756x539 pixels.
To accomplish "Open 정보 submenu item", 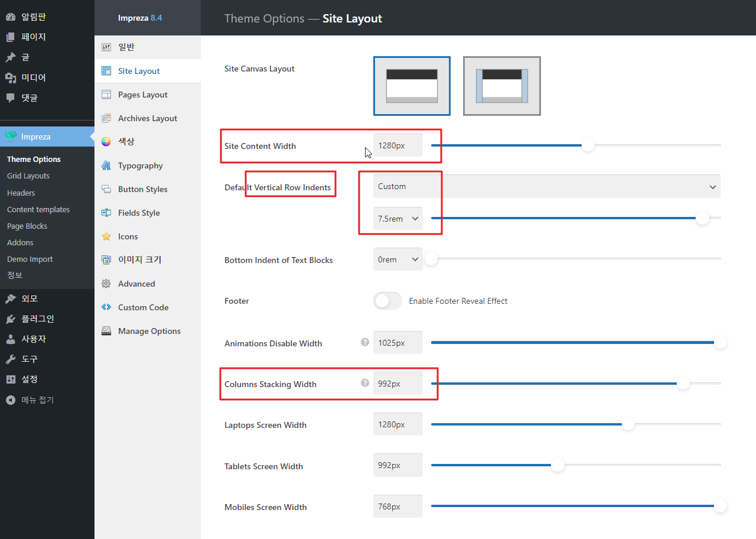I will tap(15, 275).
